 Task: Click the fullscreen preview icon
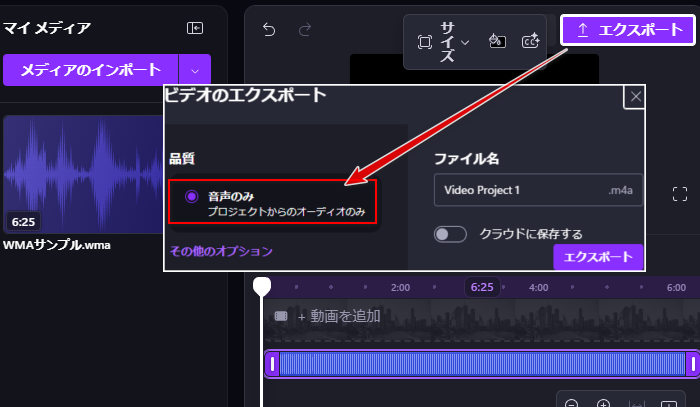point(680,193)
